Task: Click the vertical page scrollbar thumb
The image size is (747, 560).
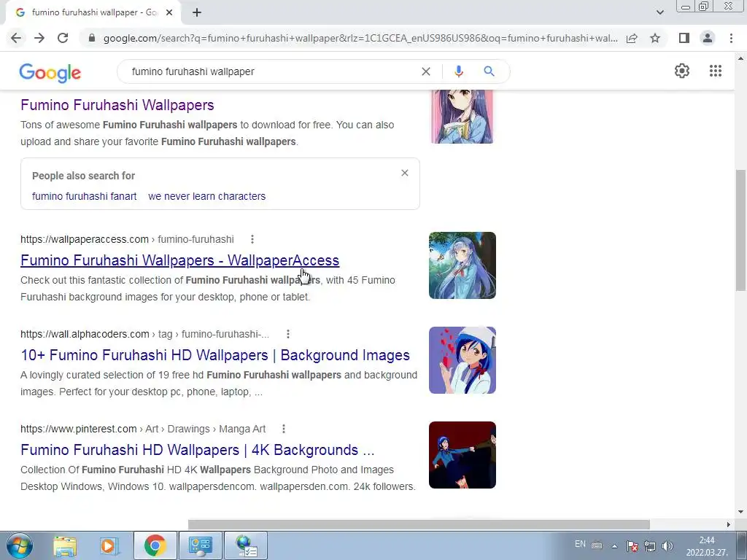Action: (x=740, y=230)
